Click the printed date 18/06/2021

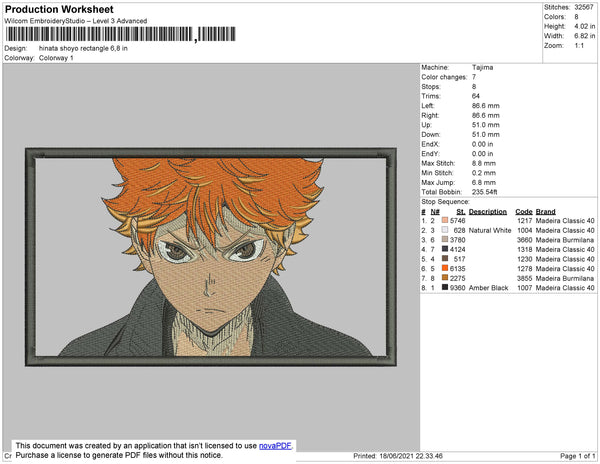click(397, 456)
